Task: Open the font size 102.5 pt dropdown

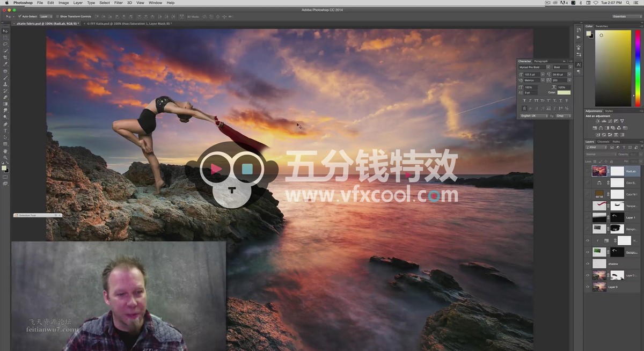Action: pos(543,74)
